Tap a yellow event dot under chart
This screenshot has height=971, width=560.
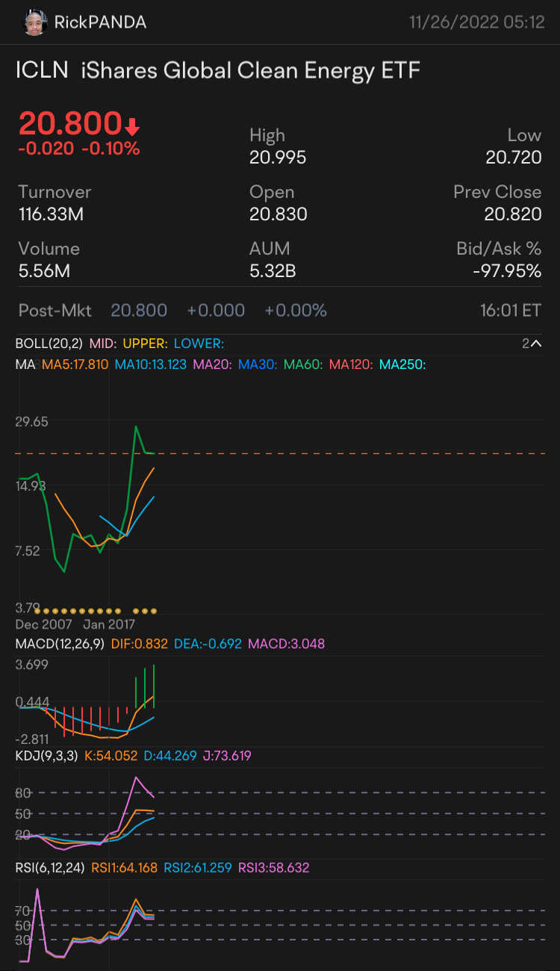pyautogui.click(x=73, y=610)
